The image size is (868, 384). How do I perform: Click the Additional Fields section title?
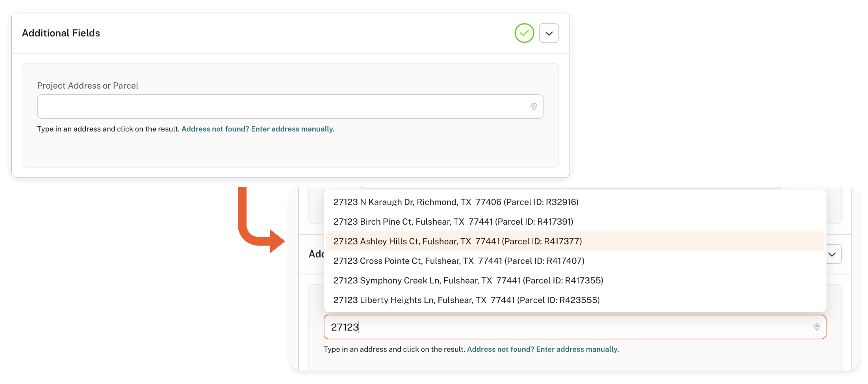click(61, 33)
